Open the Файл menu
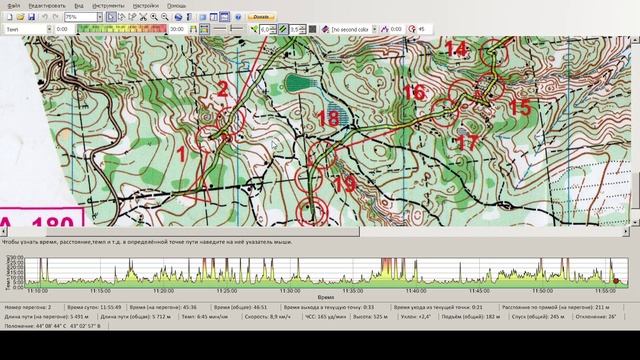The image size is (640, 360). 13,6
